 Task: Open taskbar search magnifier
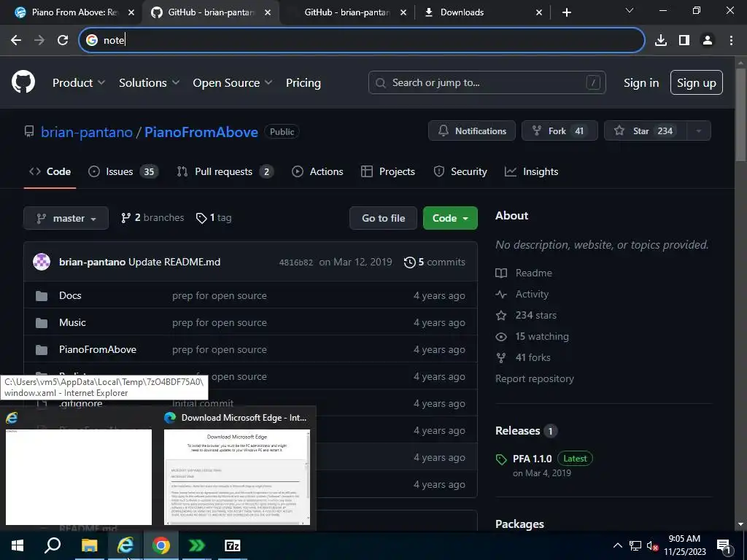pyautogui.click(x=53, y=545)
